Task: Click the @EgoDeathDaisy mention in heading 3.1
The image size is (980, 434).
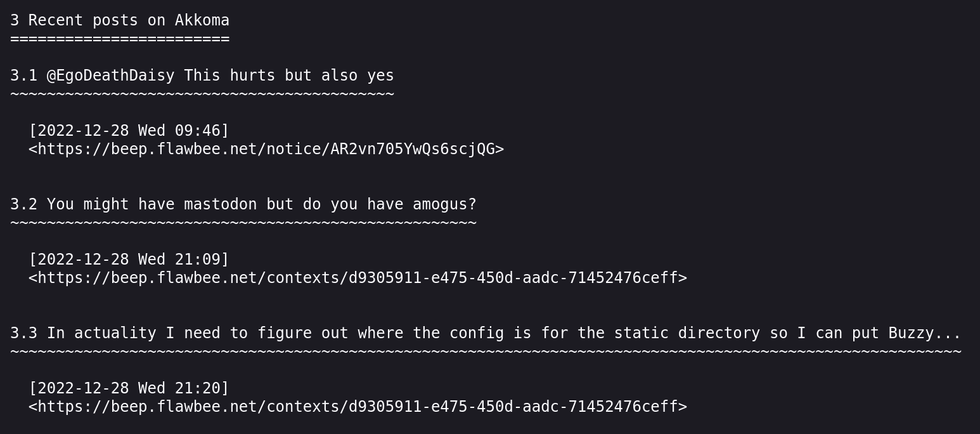Action: click(110, 76)
